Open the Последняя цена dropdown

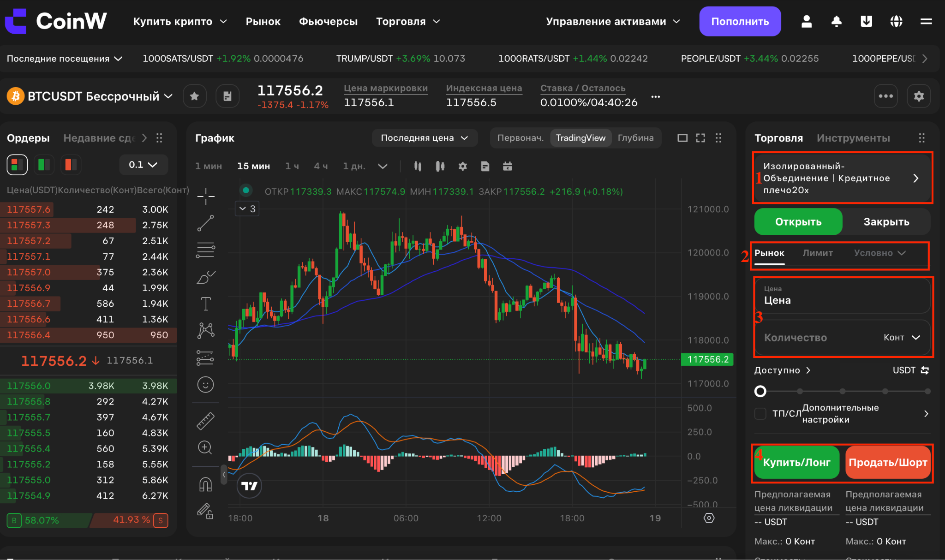coord(425,138)
